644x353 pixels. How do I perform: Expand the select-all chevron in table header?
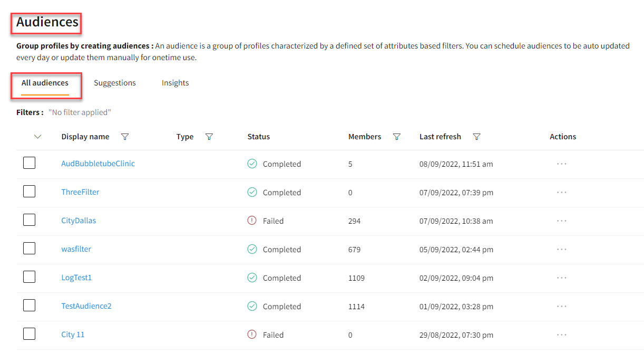37,137
